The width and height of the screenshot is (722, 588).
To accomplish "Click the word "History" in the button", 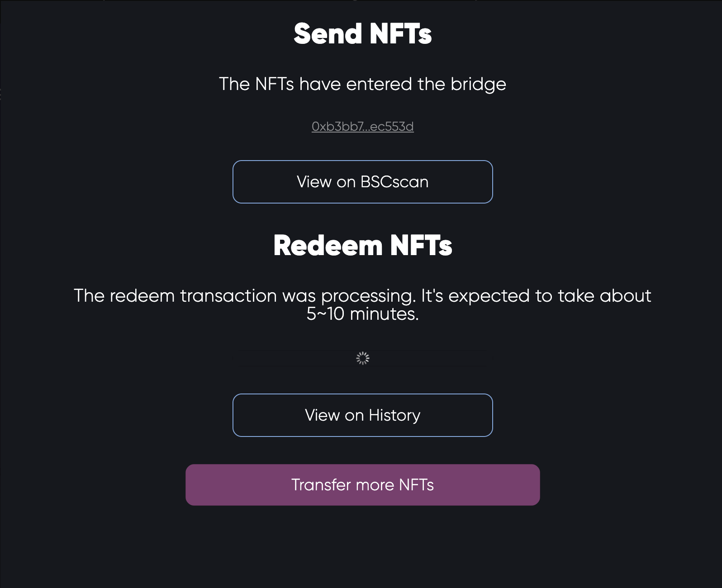I will click(x=394, y=415).
